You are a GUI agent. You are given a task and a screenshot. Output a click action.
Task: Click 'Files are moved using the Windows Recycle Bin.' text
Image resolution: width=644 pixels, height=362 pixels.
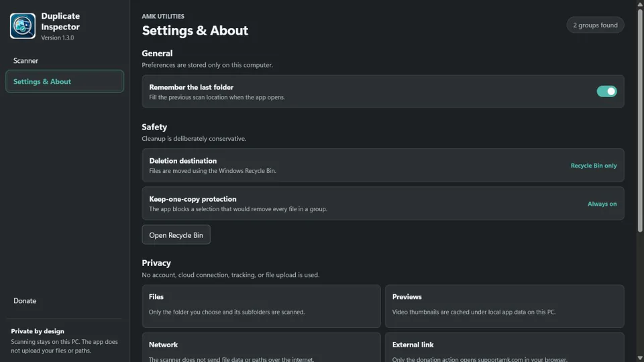click(x=213, y=171)
